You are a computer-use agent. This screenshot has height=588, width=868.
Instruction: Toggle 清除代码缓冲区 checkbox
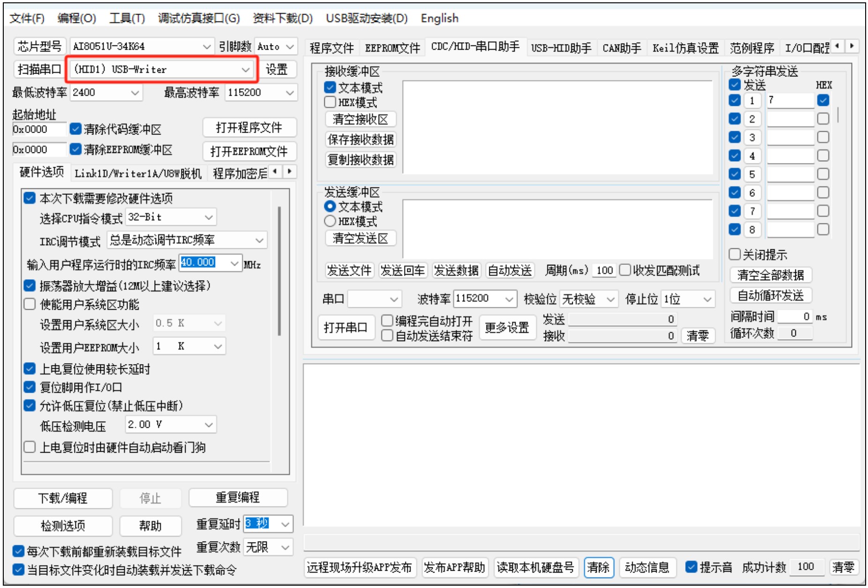[75, 129]
